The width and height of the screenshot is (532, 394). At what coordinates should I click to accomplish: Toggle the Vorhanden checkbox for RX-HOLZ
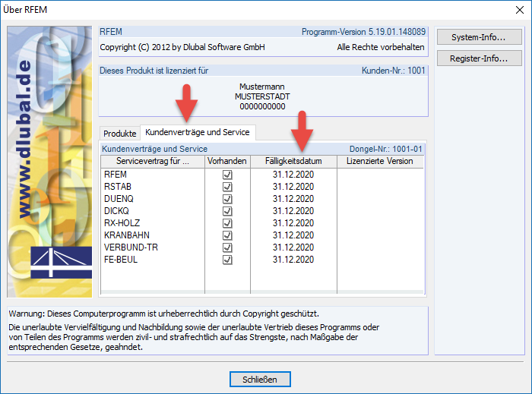click(x=227, y=224)
